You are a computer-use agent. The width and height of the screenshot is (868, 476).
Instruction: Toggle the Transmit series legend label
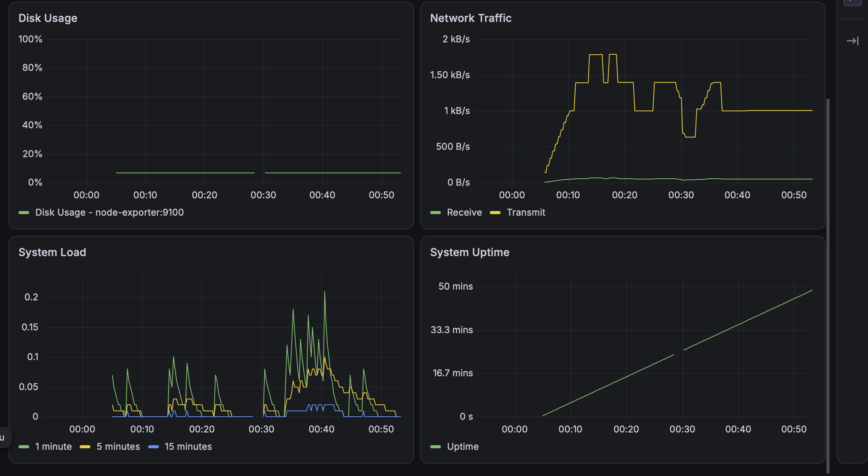pyautogui.click(x=526, y=212)
